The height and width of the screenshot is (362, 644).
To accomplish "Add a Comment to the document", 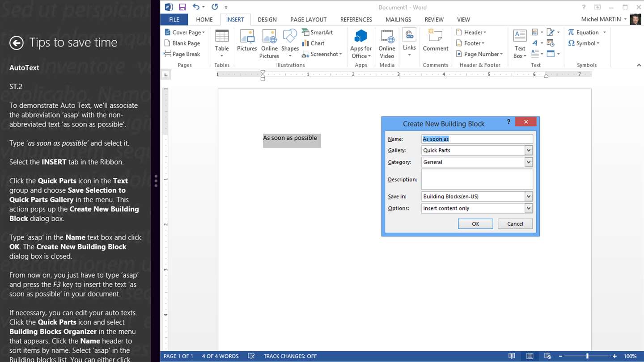I will pos(436,40).
